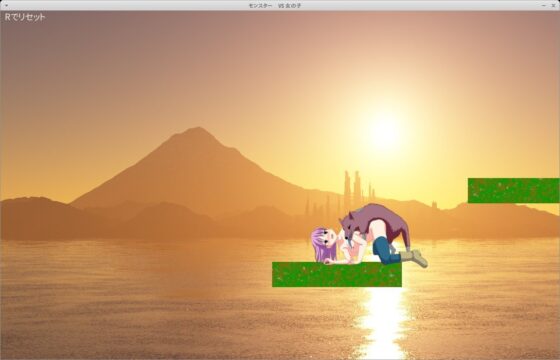Screen dimensions: 560x360
Task: Click the window title "モンスター VS 女の子"
Action: click(x=275, y=6)
